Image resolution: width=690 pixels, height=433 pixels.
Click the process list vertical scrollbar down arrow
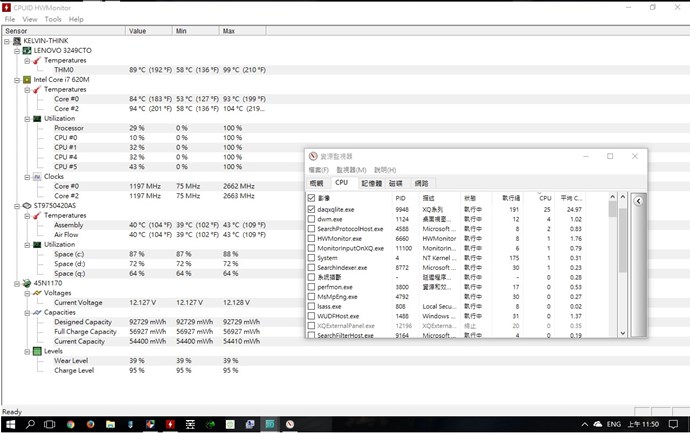(x=625, y=334)
